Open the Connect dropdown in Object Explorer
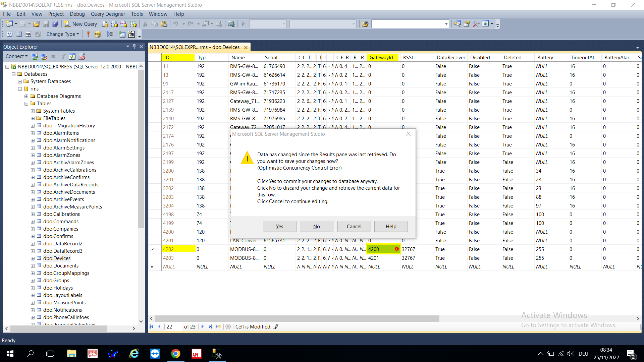The width and height of the screenshot is (644, 362). [x=16, y=56]
